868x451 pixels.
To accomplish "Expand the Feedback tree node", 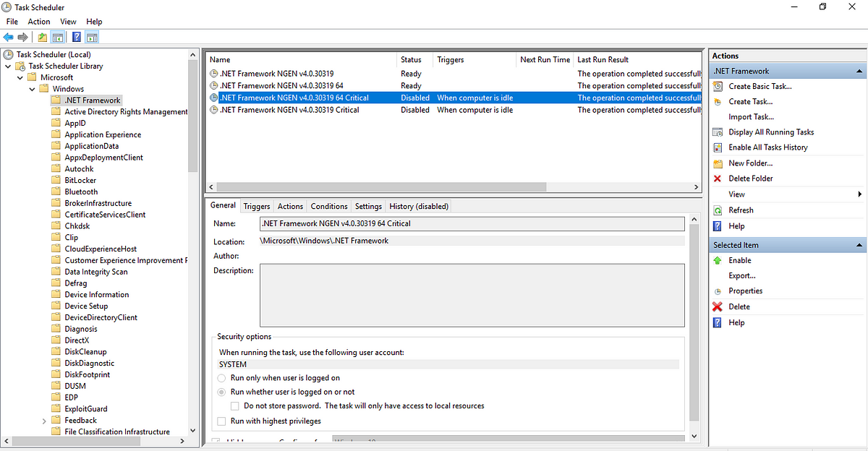I will (x=44, y=420).
